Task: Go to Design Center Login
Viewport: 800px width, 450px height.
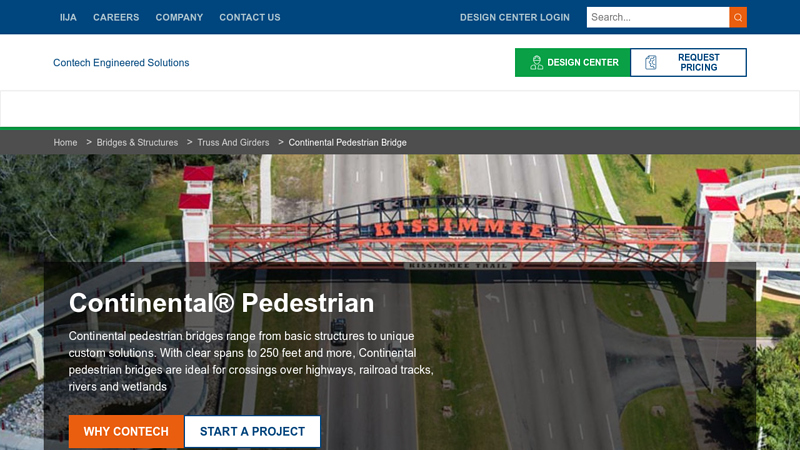Action: pos(514,17)
